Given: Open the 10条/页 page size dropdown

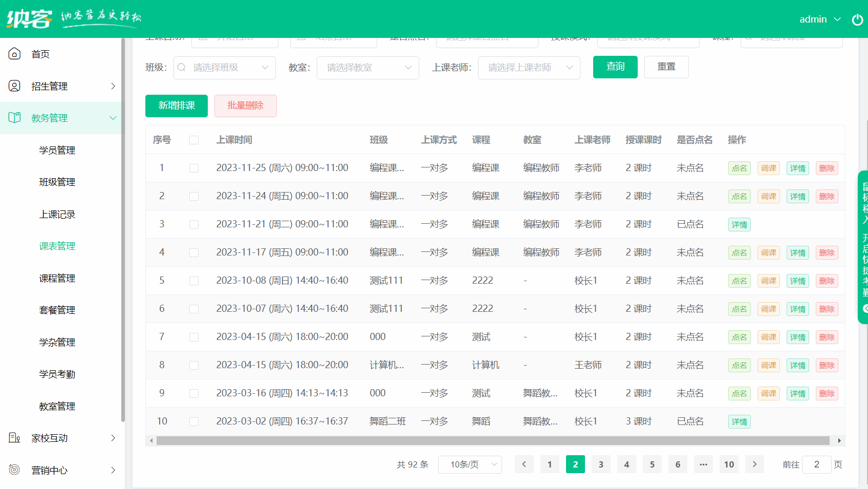Looking at the screenshot, I should click(470, 464).
